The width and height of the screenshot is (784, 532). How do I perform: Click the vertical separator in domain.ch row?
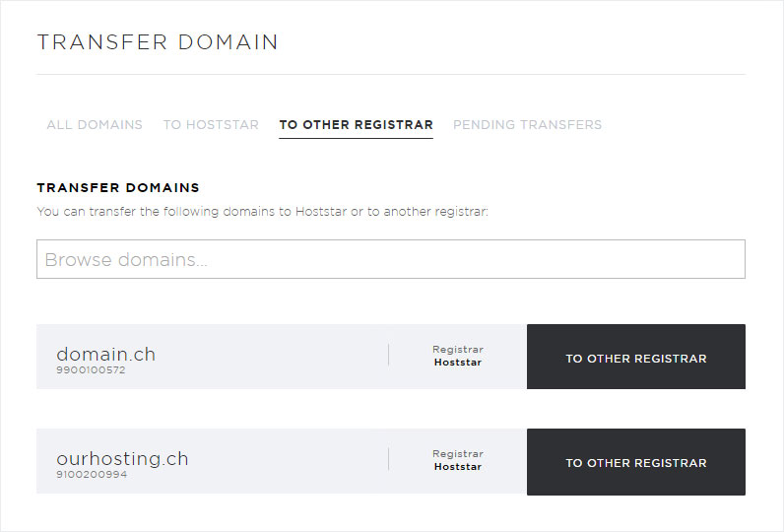pos(388,355)
